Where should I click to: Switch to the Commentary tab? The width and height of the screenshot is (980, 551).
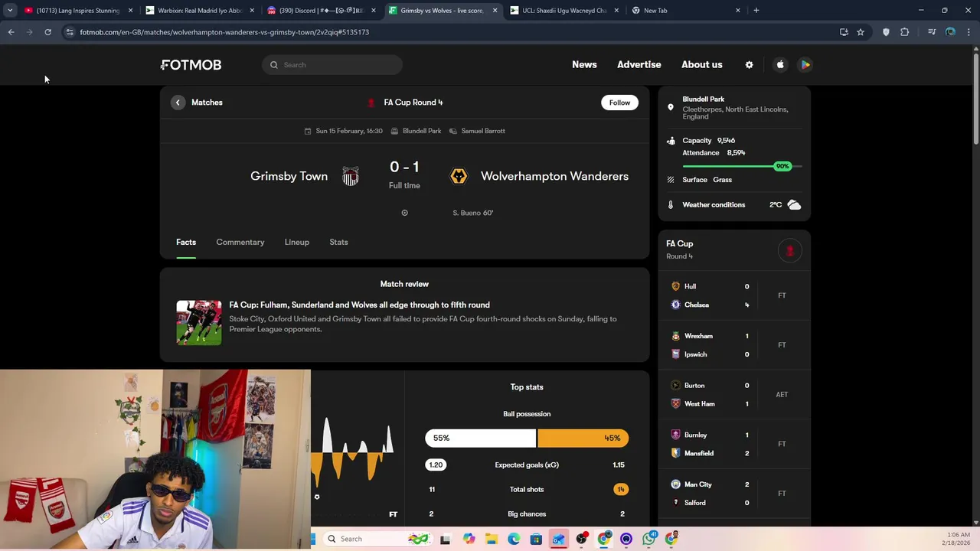240,243
